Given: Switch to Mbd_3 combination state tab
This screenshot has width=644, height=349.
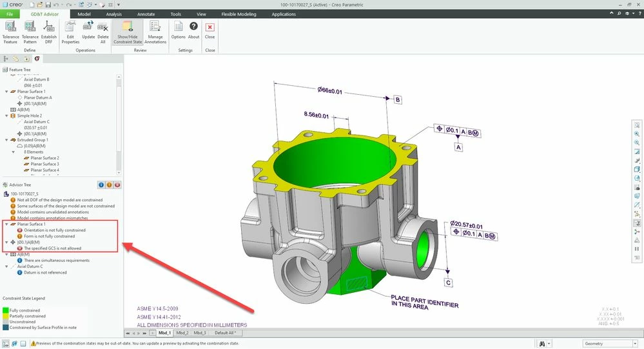Looking at the screenshot, I should (200, 333).
